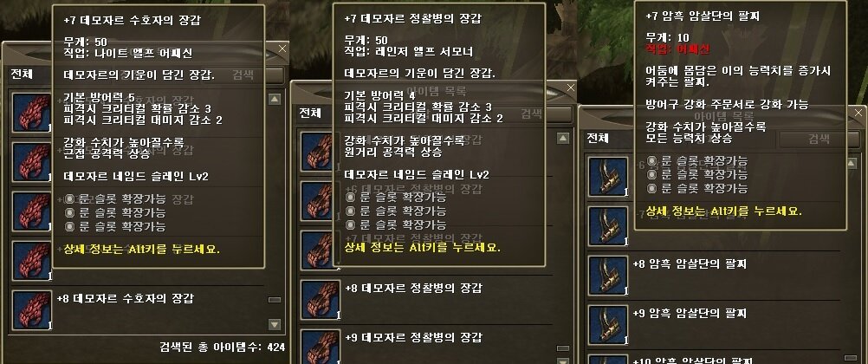
Task: Select the 전체 tab in right panel
Action: 599,138
